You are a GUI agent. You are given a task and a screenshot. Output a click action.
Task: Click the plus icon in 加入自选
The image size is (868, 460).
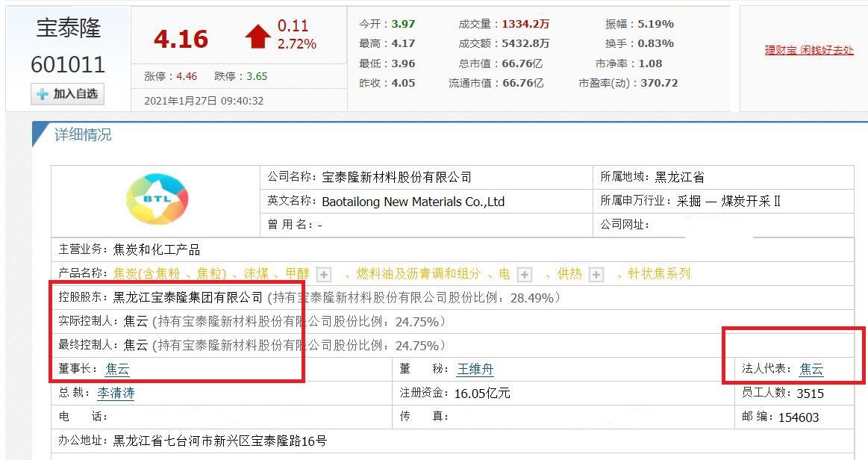click(x=43, y=94)
